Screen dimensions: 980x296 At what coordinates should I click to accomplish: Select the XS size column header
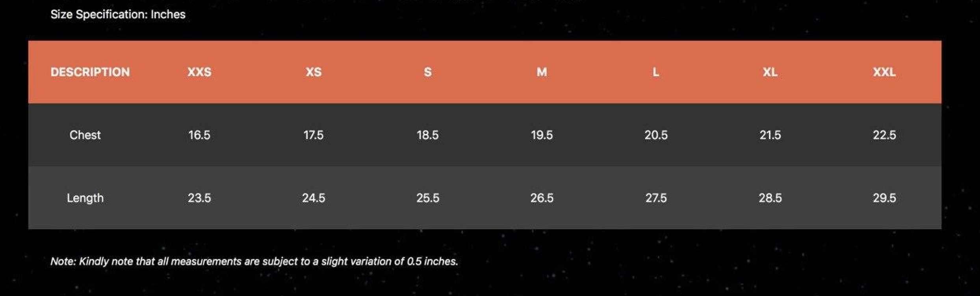pos(314,72)
